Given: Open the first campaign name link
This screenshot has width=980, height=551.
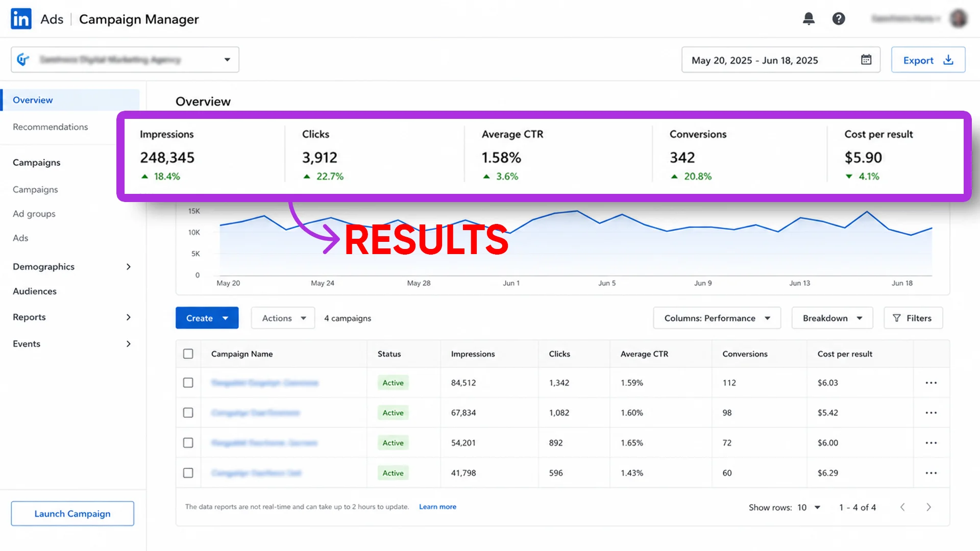Looking at the screenshot, I should coord(265,383).
